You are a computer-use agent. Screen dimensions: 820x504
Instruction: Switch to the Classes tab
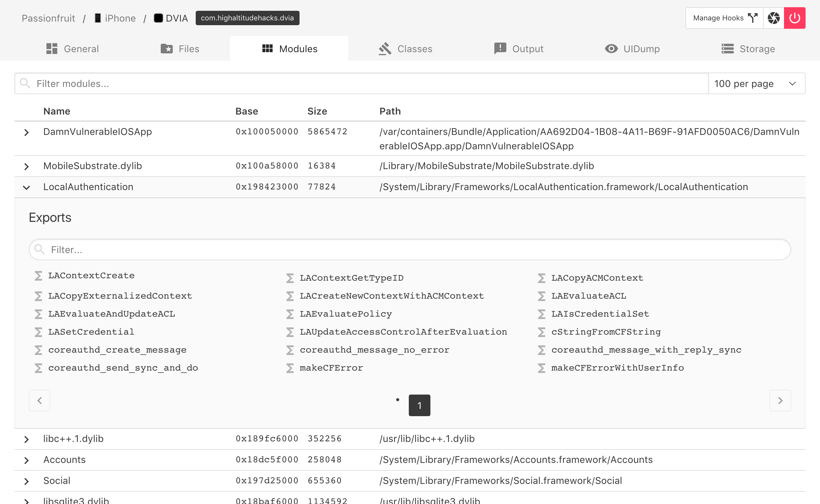405,49
